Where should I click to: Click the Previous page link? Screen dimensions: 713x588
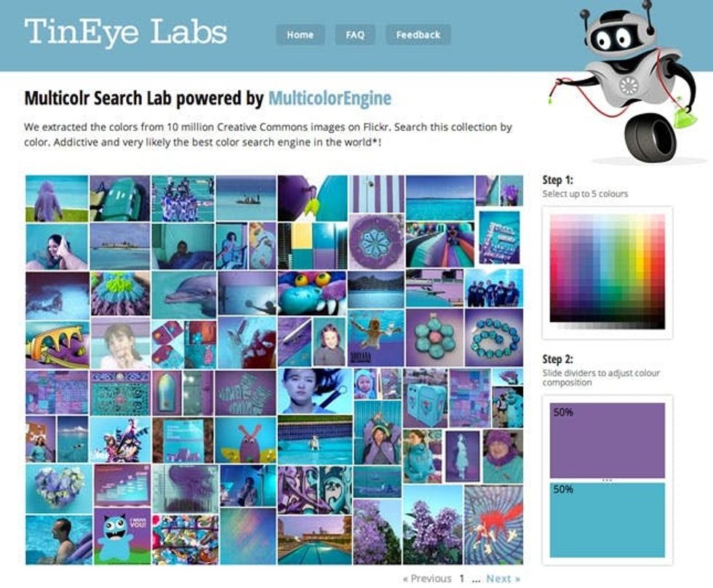[427, 579]
